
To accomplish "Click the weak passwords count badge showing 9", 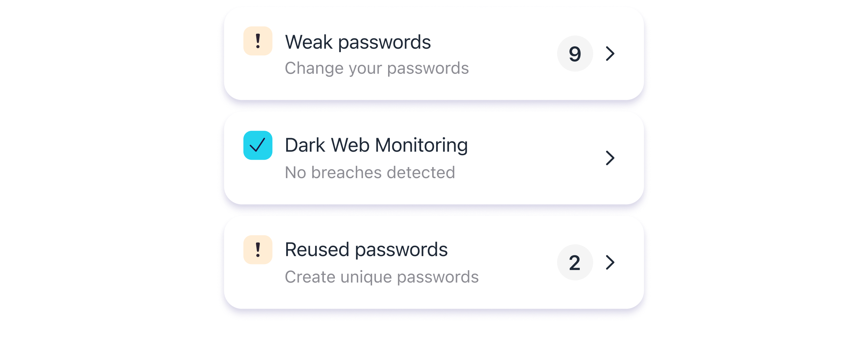I will click(575, 54).
